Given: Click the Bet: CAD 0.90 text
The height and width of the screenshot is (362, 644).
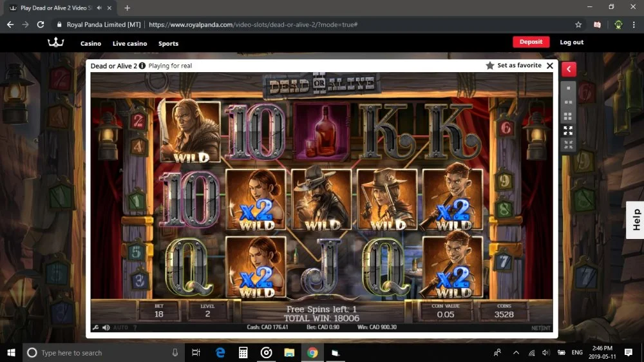Looking at the screenshot, I should [x=323, y=327].
